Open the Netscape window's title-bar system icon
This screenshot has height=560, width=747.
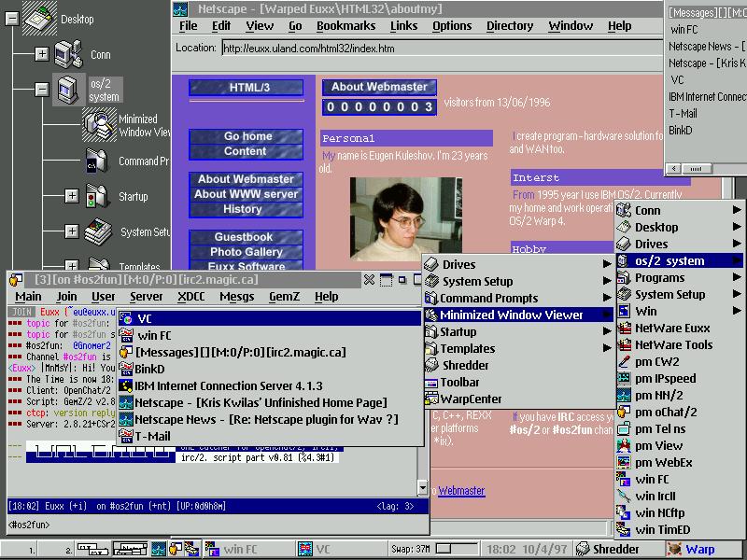point(180,8)
